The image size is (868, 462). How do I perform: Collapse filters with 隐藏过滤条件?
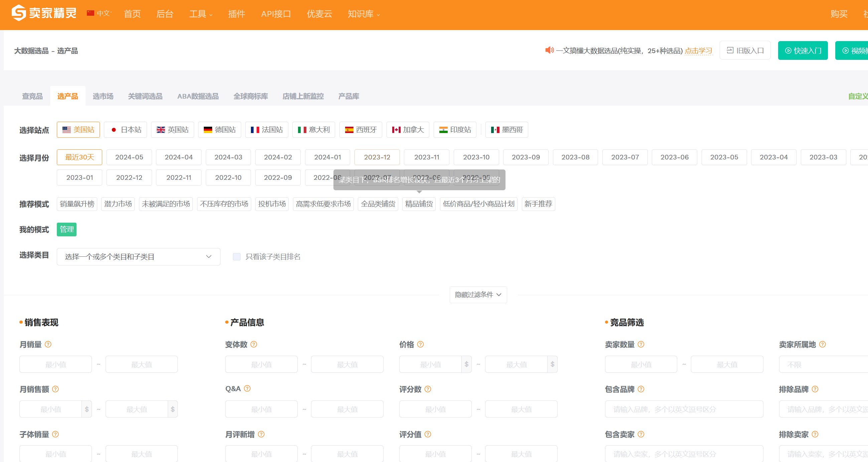pyautogui.click(x=478, y=295)
